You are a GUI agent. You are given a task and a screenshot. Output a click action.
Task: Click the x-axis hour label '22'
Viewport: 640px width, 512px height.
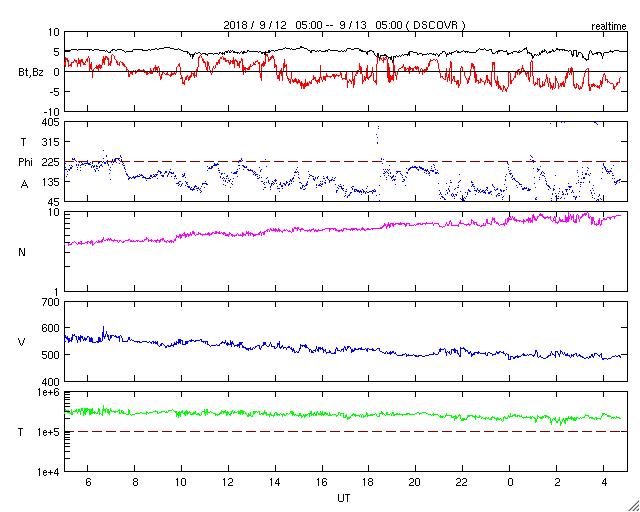462,482
